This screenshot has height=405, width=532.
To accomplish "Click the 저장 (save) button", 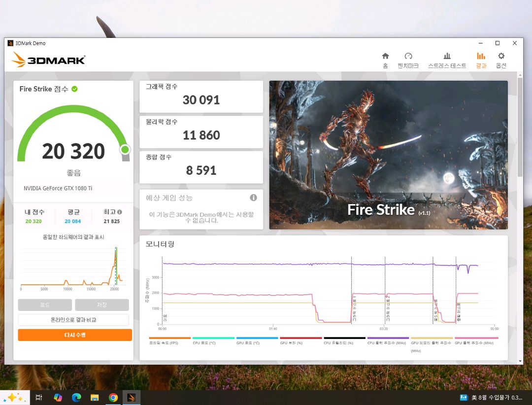I will (101, 305).
